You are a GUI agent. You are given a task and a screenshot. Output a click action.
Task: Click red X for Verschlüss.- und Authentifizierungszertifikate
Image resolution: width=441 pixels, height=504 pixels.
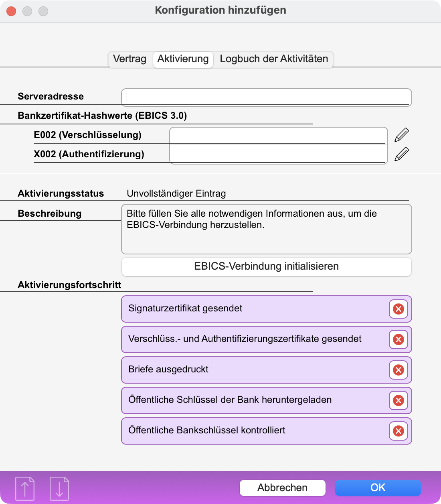pyautogui.click(x=398, y=339)
